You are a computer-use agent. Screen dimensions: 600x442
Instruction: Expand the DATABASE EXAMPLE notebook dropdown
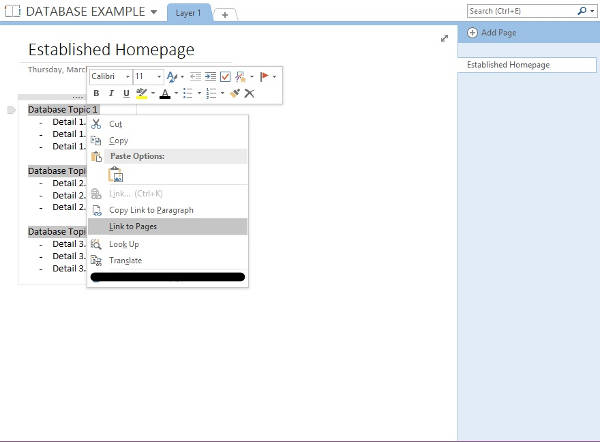[x=153, y=13]
